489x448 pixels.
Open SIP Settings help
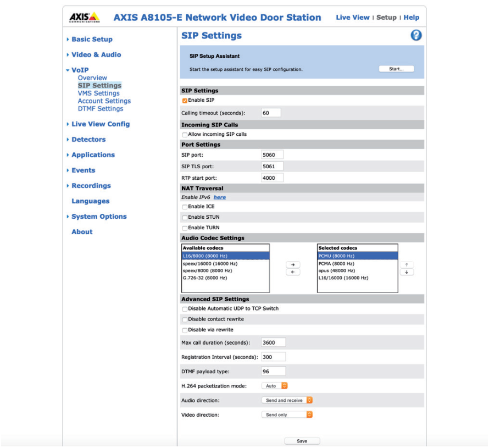[x=416, y=35]
